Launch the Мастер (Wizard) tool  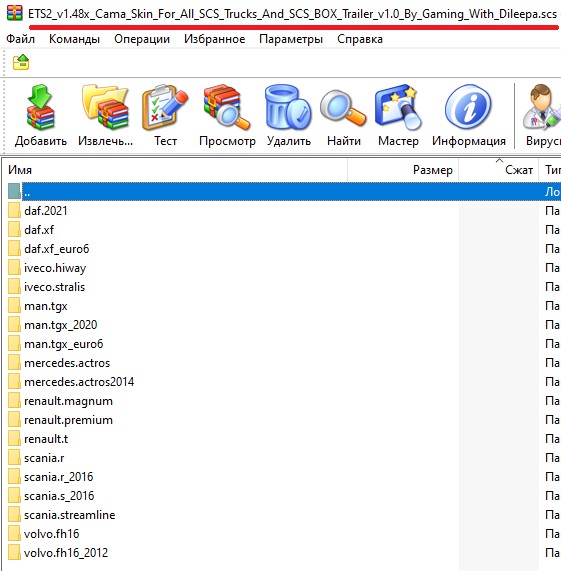398,107
